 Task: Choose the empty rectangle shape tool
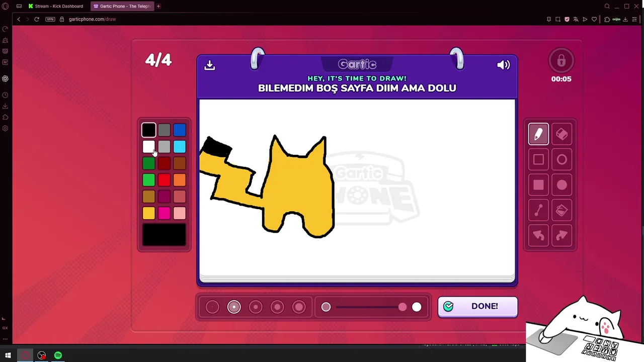[x=538, y=160]
